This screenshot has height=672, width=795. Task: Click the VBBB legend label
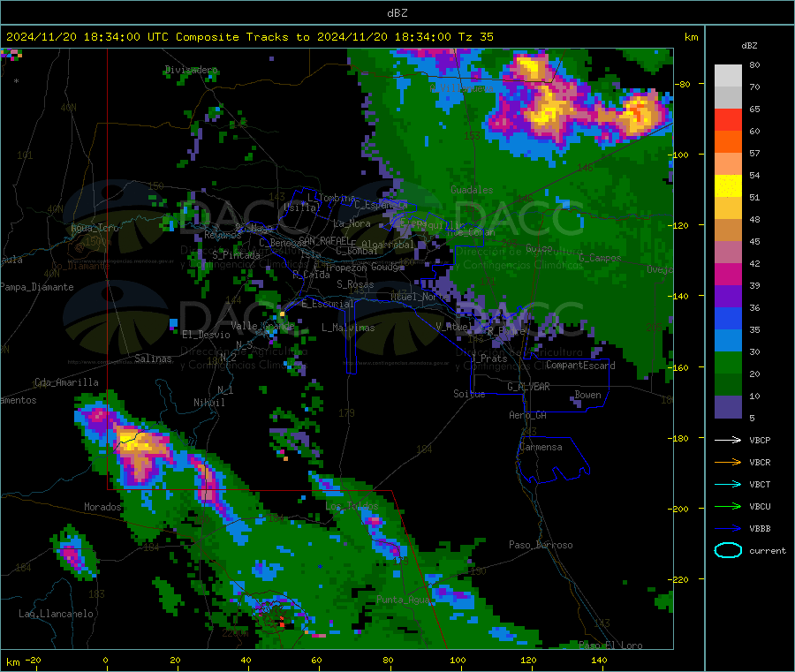point(760,529)
